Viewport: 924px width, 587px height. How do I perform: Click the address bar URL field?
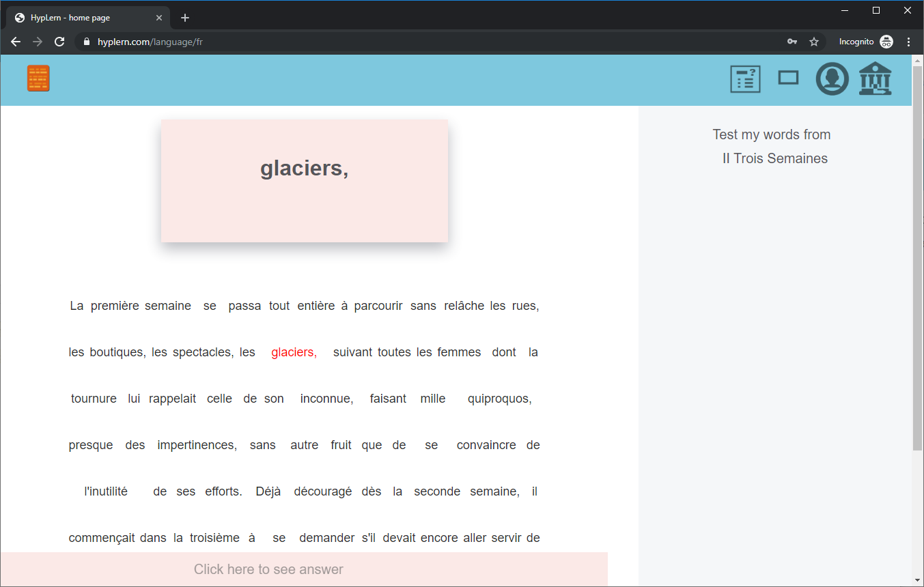[x=410, y=42]
